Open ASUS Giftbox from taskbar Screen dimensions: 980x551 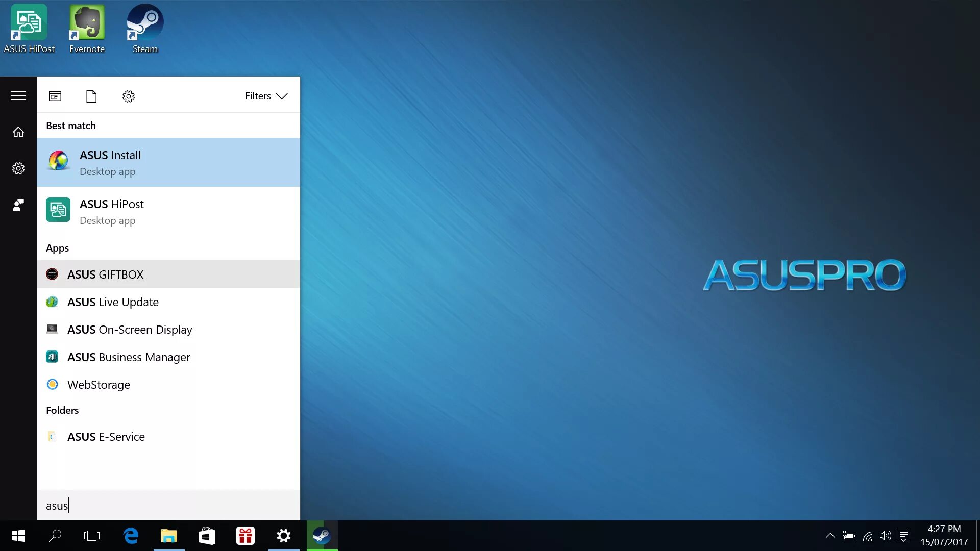click(x=246, y=536)
